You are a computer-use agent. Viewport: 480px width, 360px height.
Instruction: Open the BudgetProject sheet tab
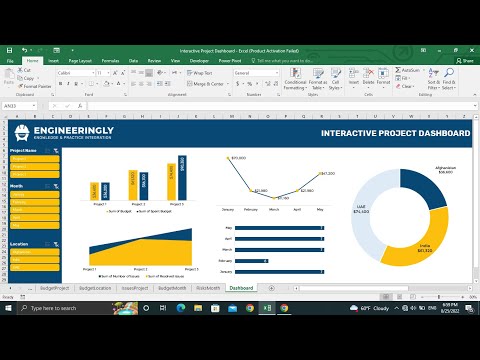54,288
